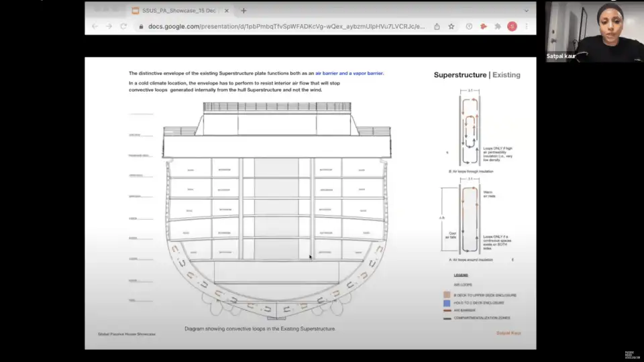Open Chrome three-dot menu
644x362 pixels.
(x=527, y=26)
